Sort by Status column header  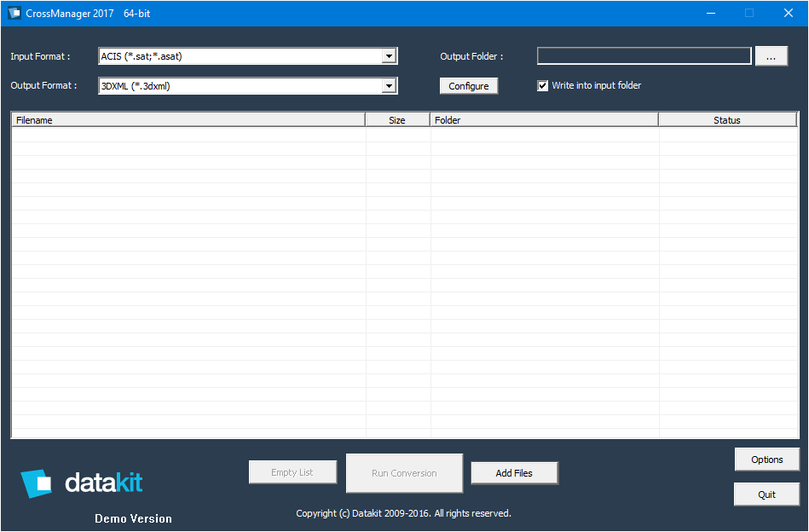pos(727,120)
